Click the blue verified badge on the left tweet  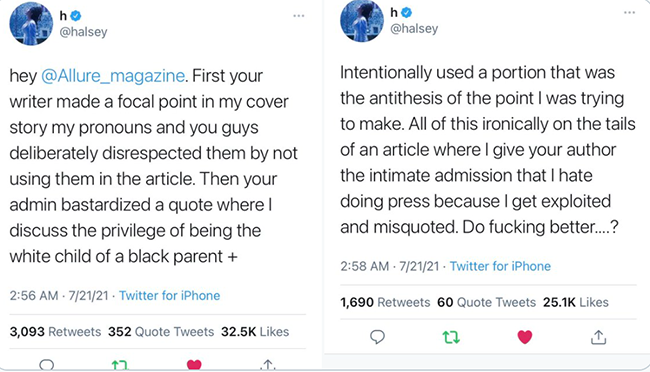(x=75, y=16)
